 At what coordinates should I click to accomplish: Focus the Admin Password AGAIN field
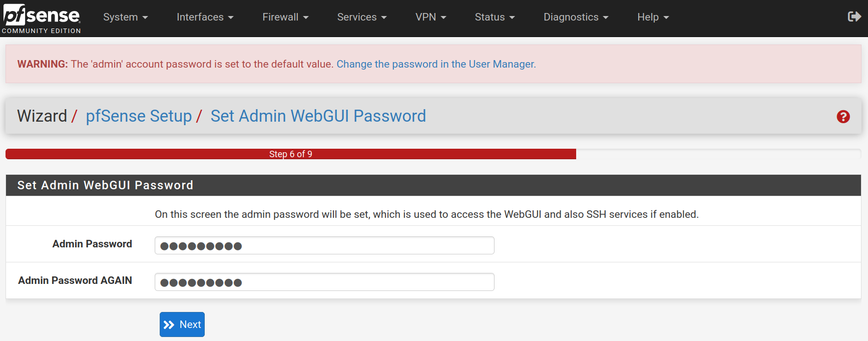pyautogui.click(x=324, y=282)
